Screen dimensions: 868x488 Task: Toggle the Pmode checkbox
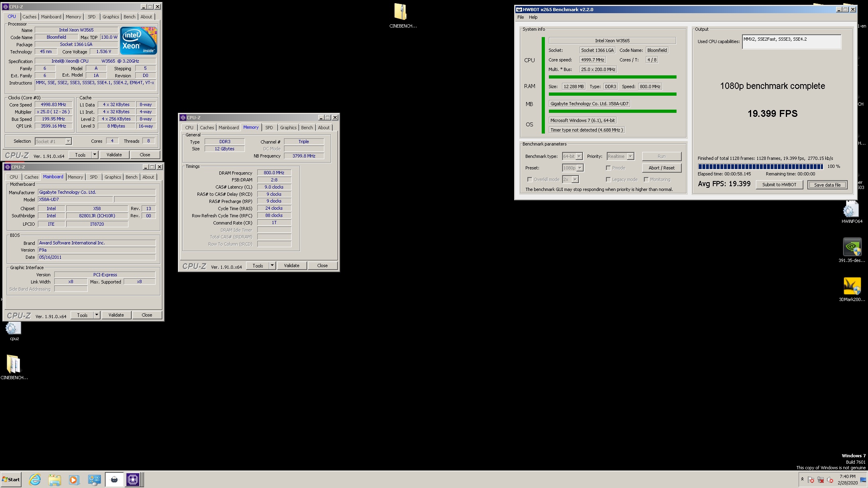[608, 168]
